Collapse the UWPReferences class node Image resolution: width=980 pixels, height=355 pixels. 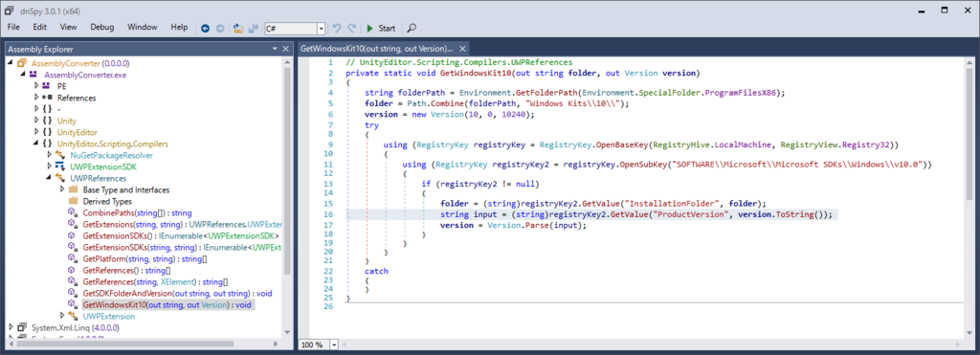pyautogui.click(x=50, y=178)
